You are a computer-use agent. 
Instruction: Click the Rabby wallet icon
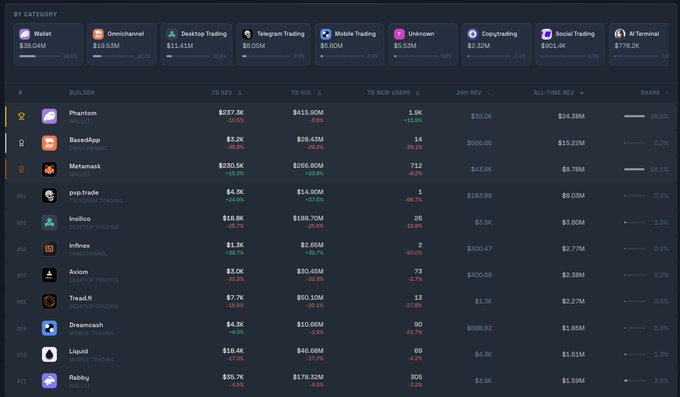[49, 381]
